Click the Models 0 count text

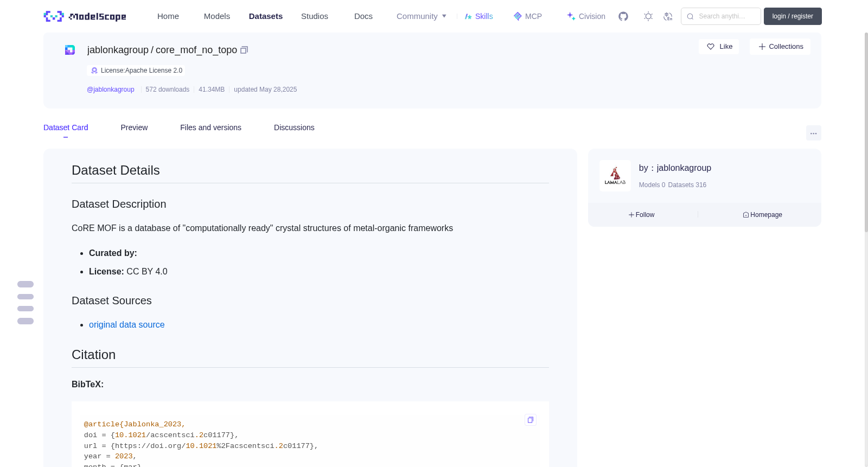point(652,185)
